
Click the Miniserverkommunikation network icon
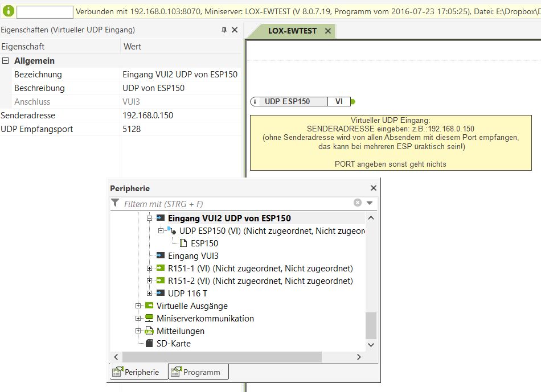(149, 318)
